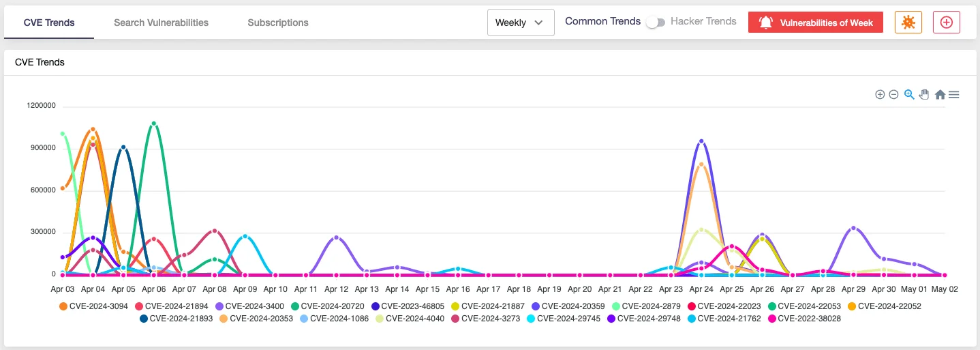Click the chart zoom-in plus icon

(x=880, y=95)
